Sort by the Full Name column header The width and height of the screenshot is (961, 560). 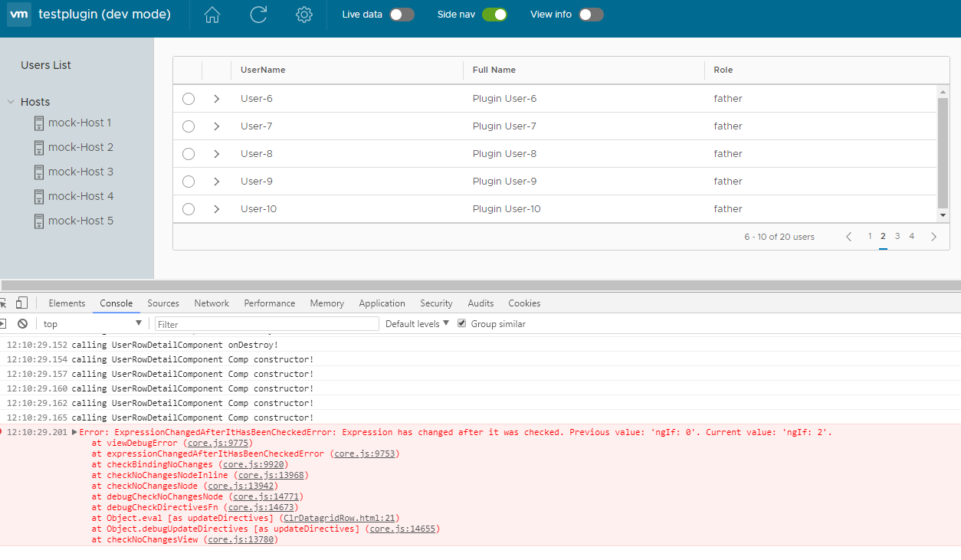(494, 70)
